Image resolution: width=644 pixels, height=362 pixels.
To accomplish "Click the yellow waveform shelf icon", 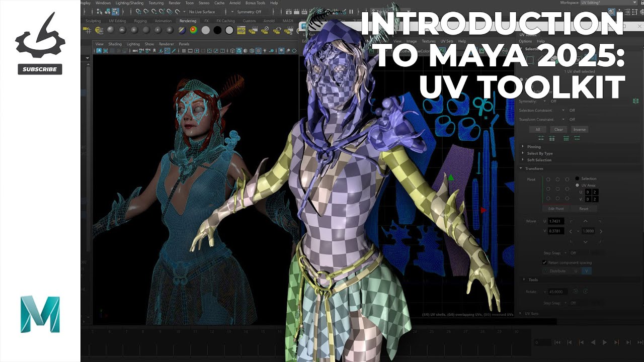I will [241, 30].
